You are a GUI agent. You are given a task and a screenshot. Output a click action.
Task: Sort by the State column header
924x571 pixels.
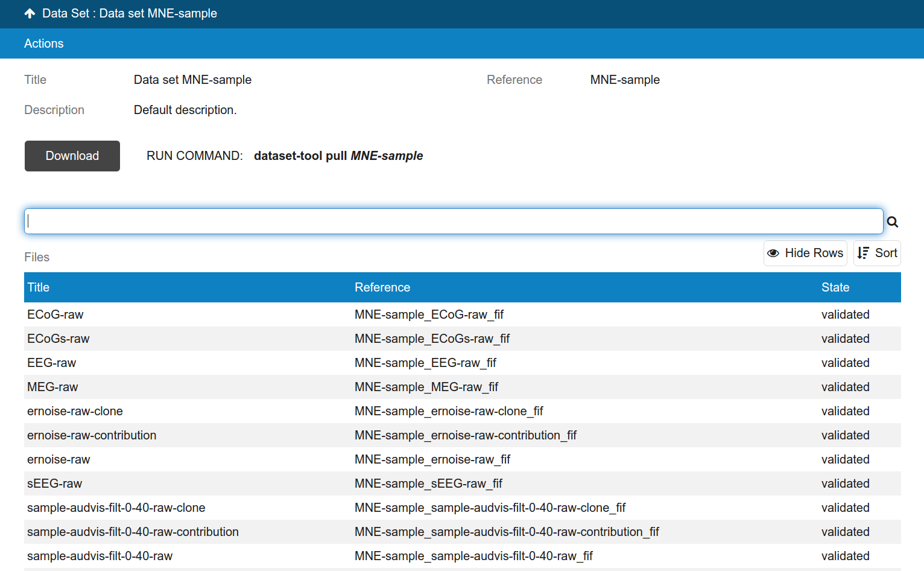(835, 287)
